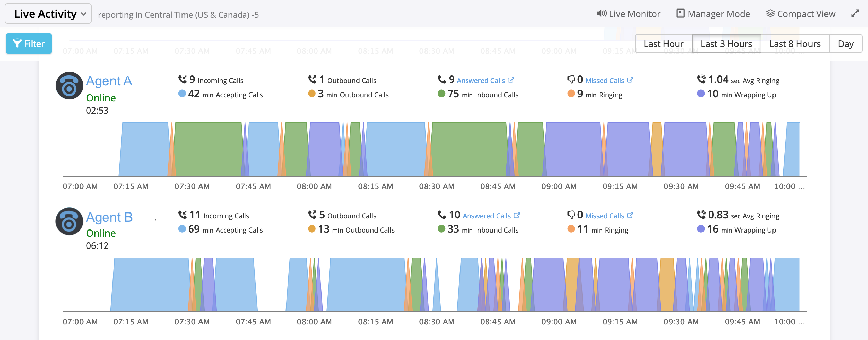The image size is (868, 340).
Task: Select the Last 8 Hours range
Action: coord(795,44)
